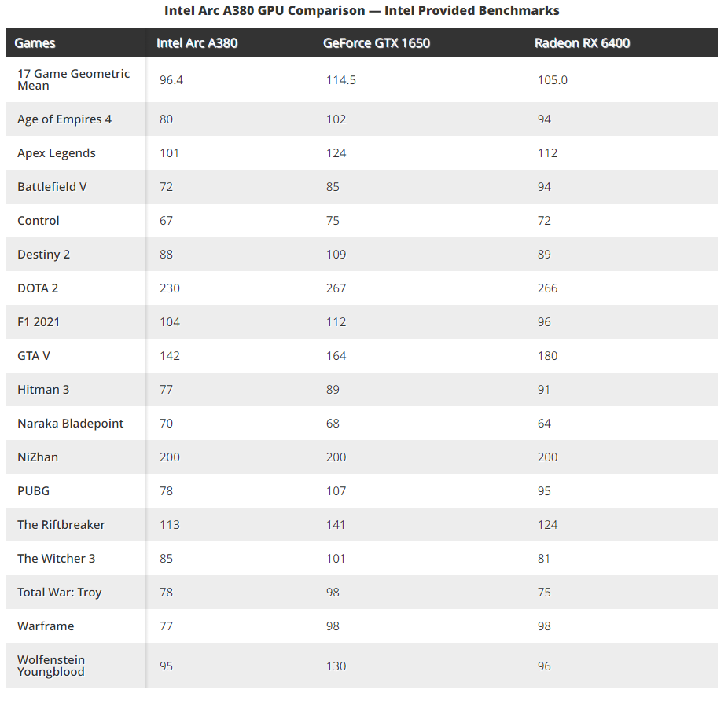Viewport: 728px width, 701px height.
Task: Select the Destiny 2 row label
Action: 44,255
